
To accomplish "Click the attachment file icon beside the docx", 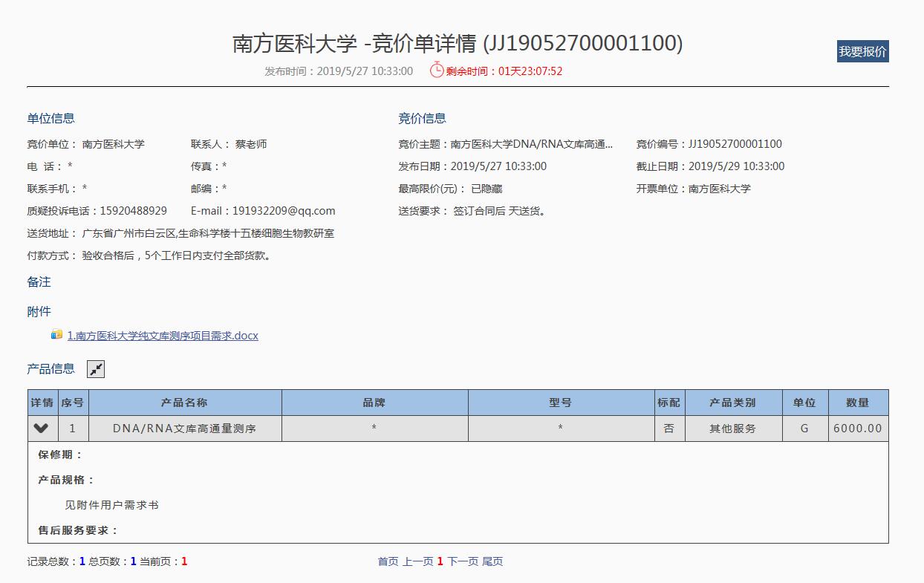I will 56,335.
